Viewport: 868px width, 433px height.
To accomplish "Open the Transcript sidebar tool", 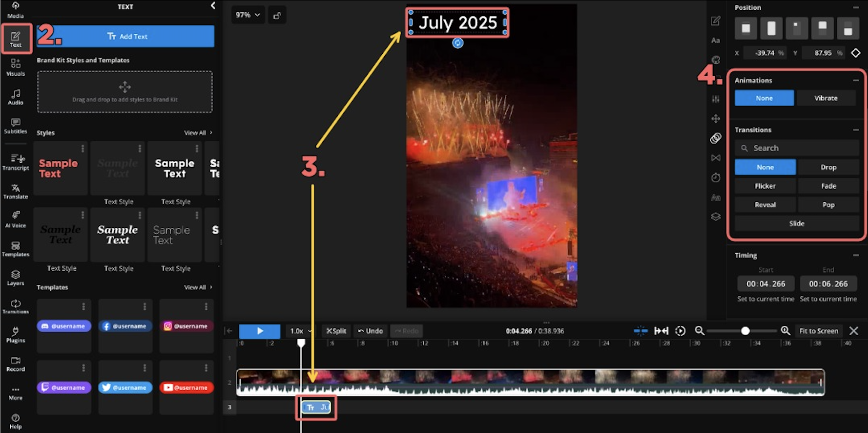I will tap(16, 162).
